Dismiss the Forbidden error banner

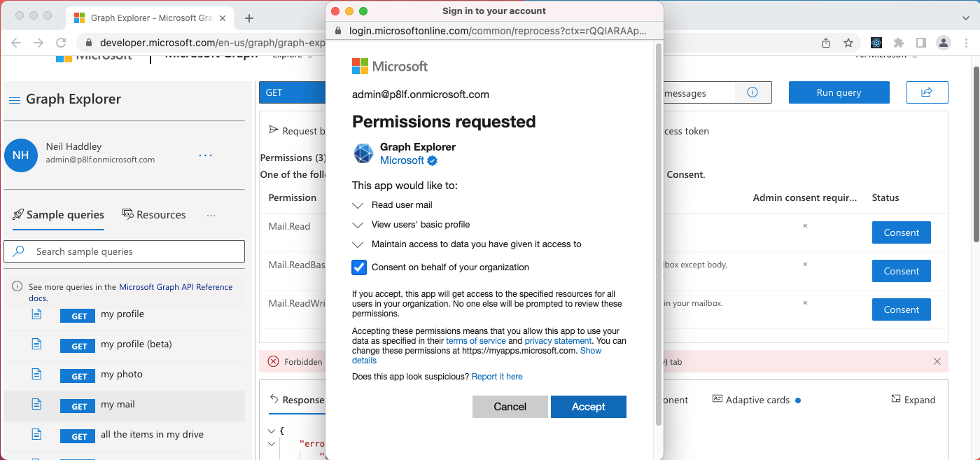[x=937, y=361]
